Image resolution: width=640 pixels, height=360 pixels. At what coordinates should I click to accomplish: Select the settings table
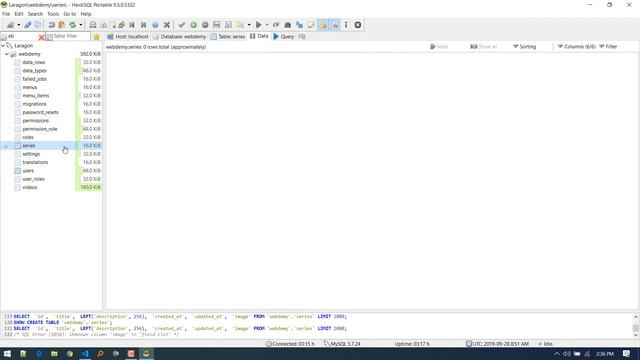pos(31,154)
